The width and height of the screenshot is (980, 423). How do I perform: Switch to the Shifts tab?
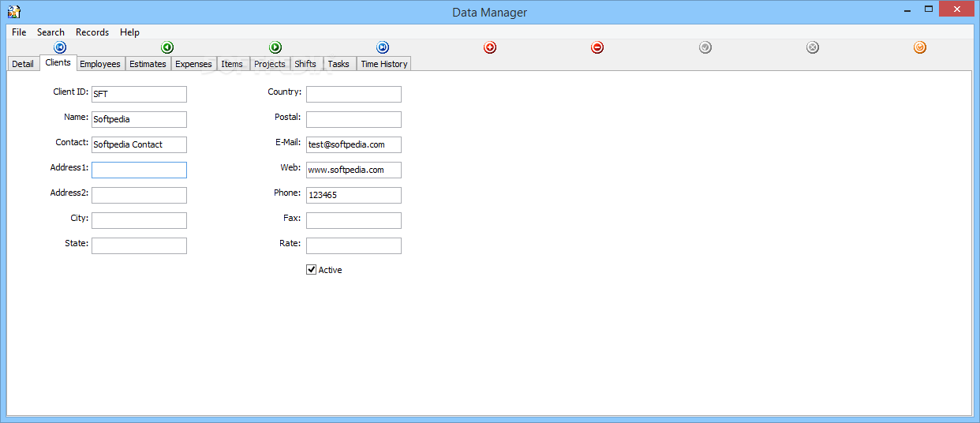coord(305,64)
